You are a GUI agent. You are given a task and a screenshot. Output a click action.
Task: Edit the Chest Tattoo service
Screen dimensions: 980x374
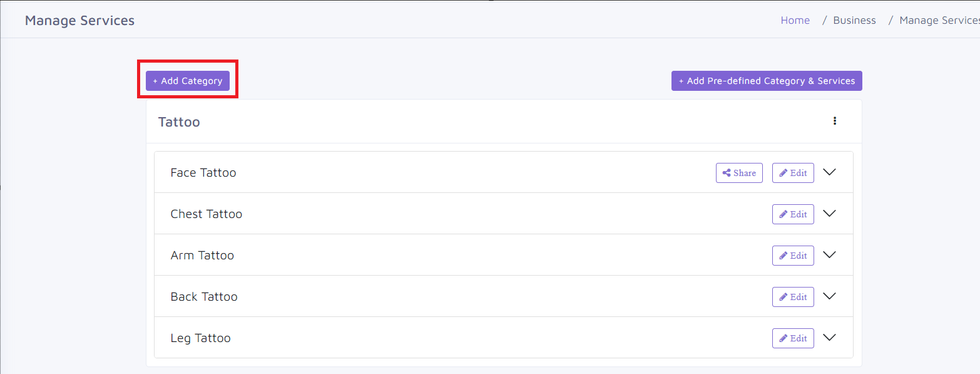(x=793, y=214)
